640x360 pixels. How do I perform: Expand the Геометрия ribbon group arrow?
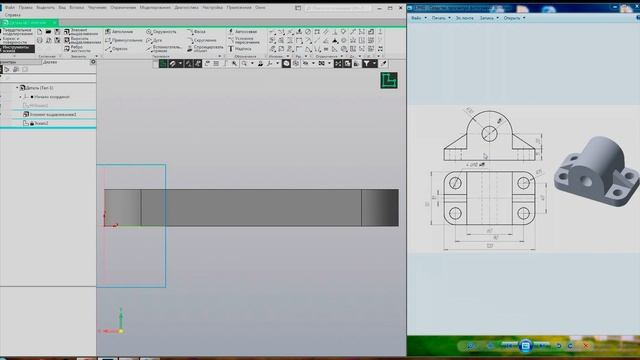pyautogui.click(x=220, y=56)
